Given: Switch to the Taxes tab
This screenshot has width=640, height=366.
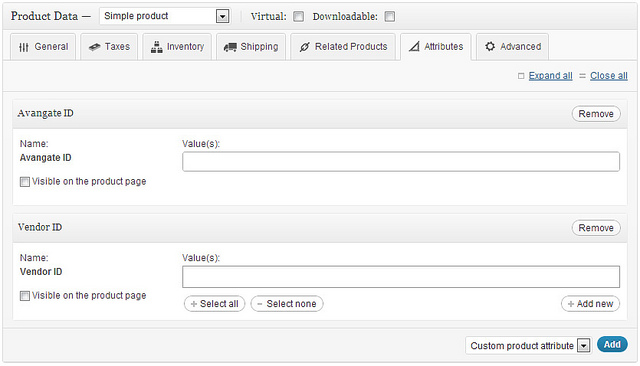Looking at the screenshot, I should pos(109,47).
